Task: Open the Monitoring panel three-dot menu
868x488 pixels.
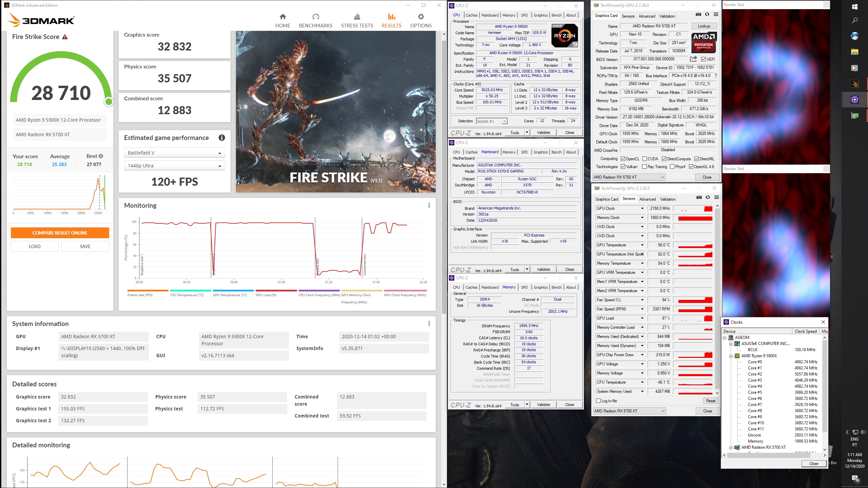Action: 429,205
